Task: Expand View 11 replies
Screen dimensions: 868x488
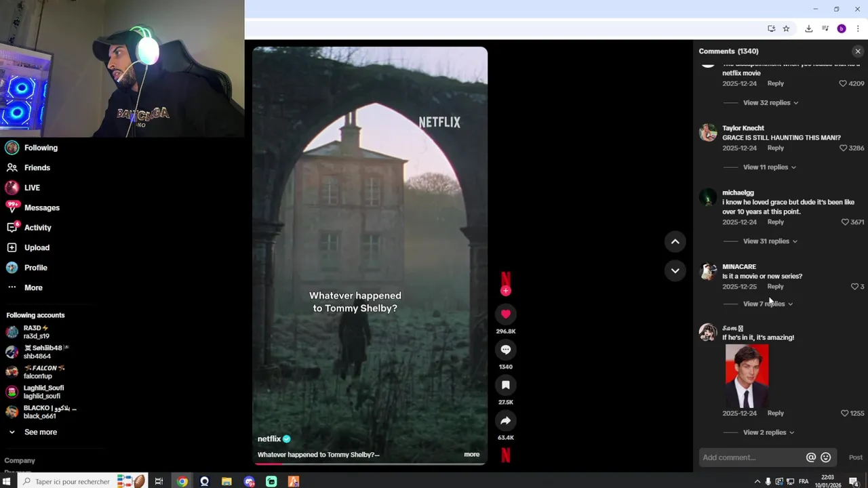Action: click(x=769, y=167)
